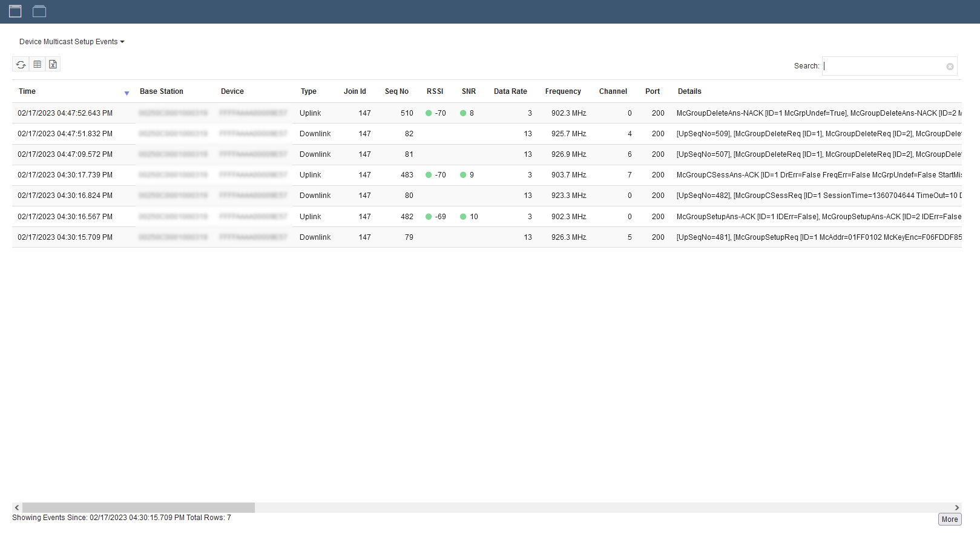Image resolution: width=980 pixels, height=534 pixels.
Task: Focus the Search input field
Action: pyautogui.click(x=884, y=66)
